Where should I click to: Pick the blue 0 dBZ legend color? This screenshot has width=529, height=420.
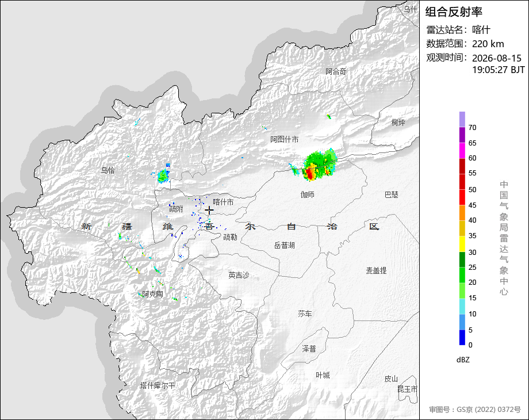pos(462,337)
